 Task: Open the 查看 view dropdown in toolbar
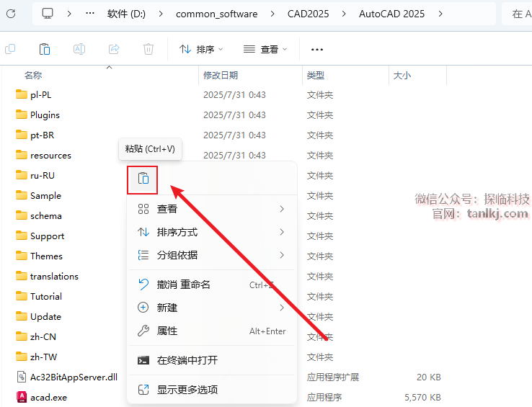click(x=265, y=50)
